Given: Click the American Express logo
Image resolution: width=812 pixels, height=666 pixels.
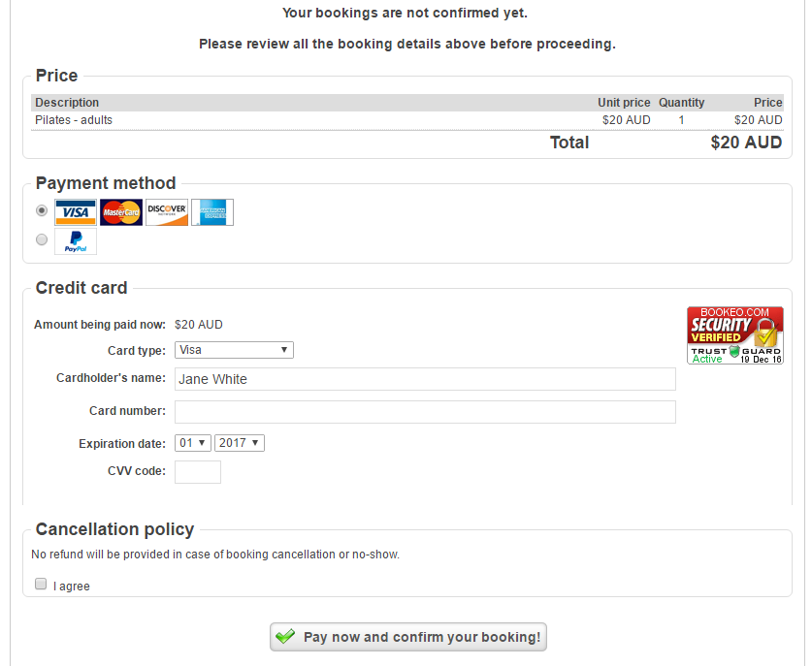Looking at the screenshot, I should pos(211,212).
